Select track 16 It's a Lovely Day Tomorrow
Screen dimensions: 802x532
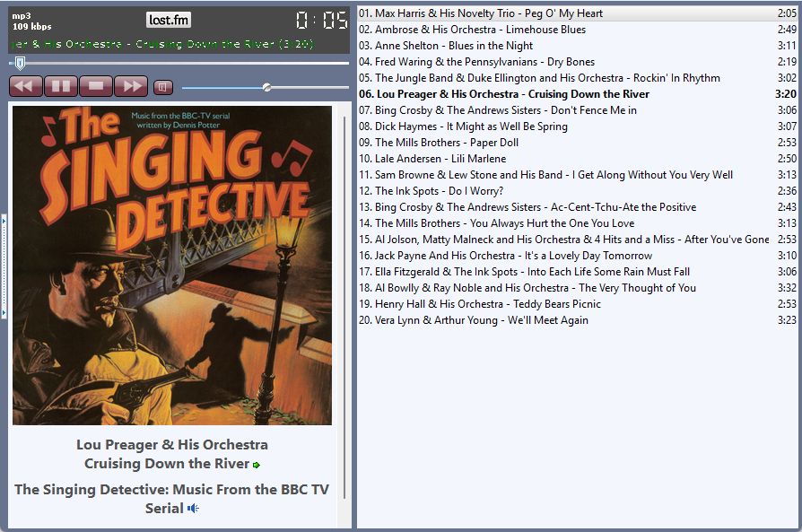[x=578, y=256]
